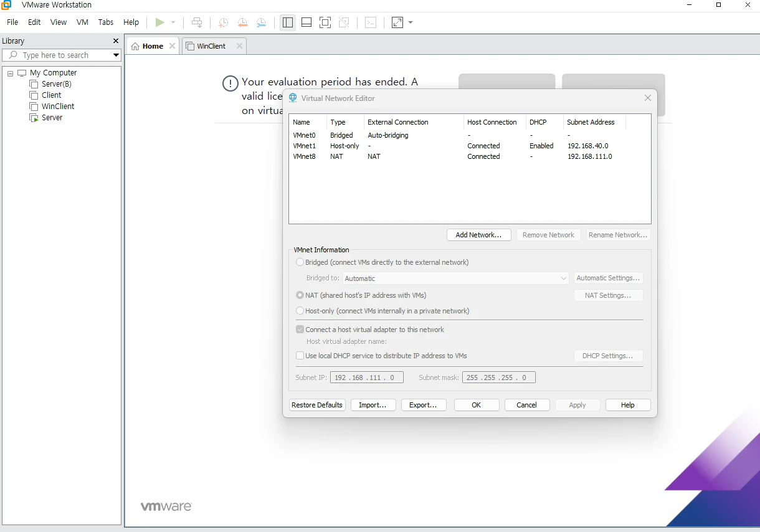Select the running Server virtual machine

click(x=52, y=118)
